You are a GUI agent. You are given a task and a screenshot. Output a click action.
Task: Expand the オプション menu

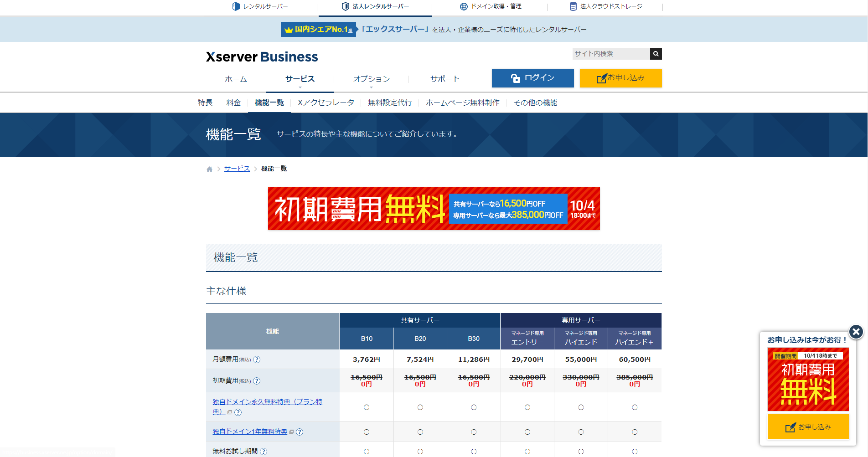(x=372, y=79)
